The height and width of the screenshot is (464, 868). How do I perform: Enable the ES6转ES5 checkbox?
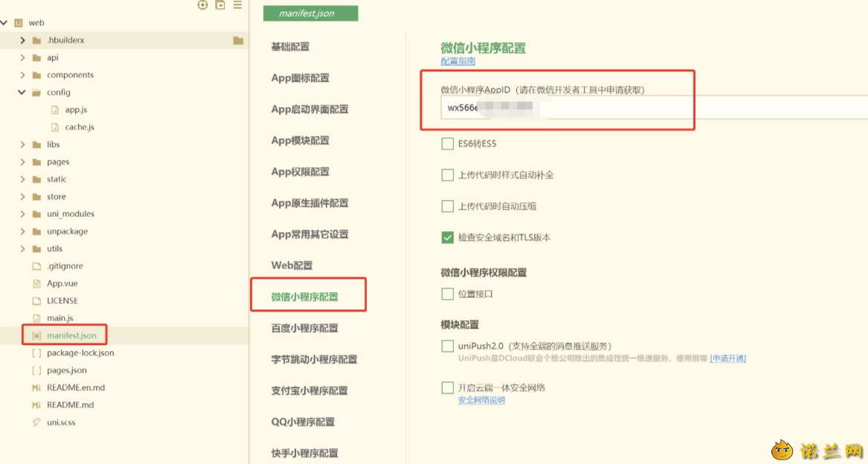pyautogui.click(x=447, y=144)
